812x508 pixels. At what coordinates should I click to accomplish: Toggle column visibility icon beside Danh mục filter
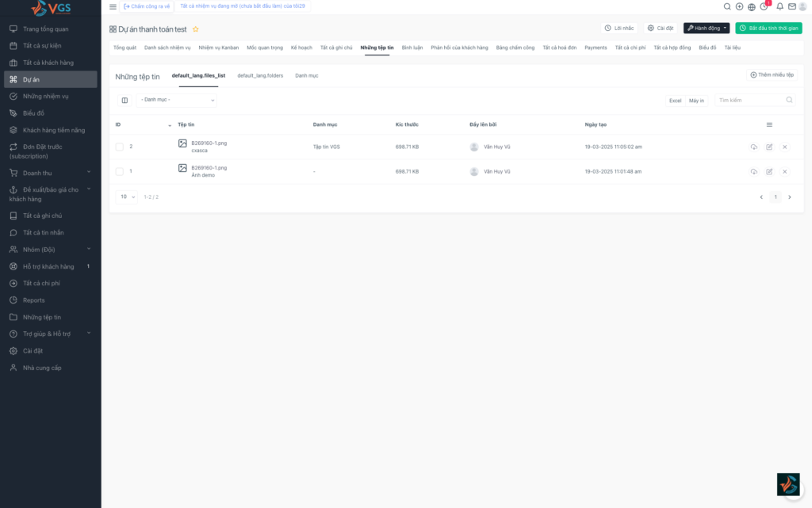(x=124, y=101)
